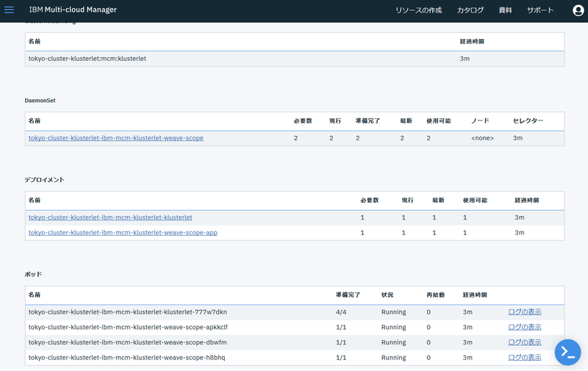Screen dimensions: 588x371
Task: Click the デプロイメント section heading
Action: 45,180
